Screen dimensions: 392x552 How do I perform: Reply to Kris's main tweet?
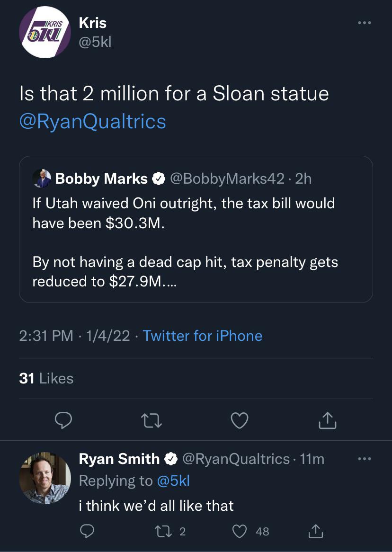tap(63, 420)
